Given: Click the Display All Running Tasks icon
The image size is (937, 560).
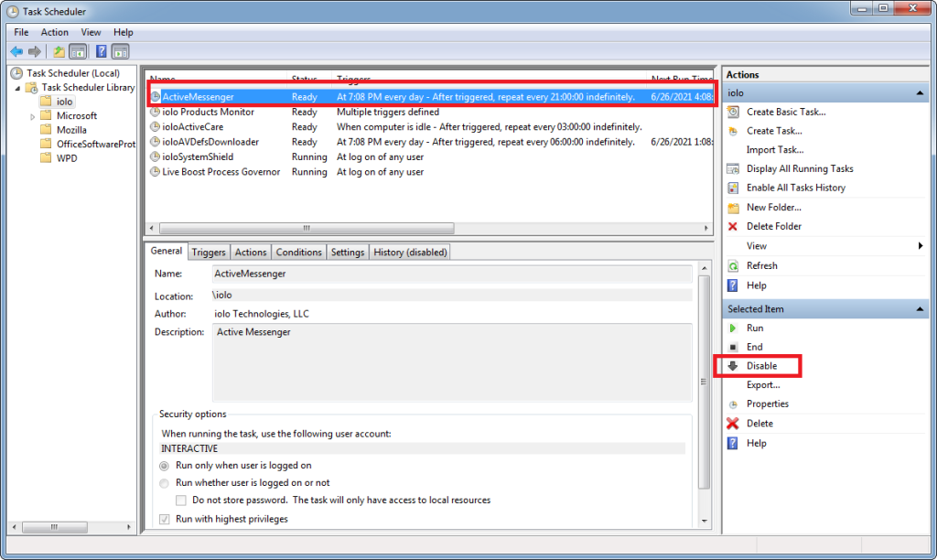Looking at the screenshot, I should (x=733, y=168).
